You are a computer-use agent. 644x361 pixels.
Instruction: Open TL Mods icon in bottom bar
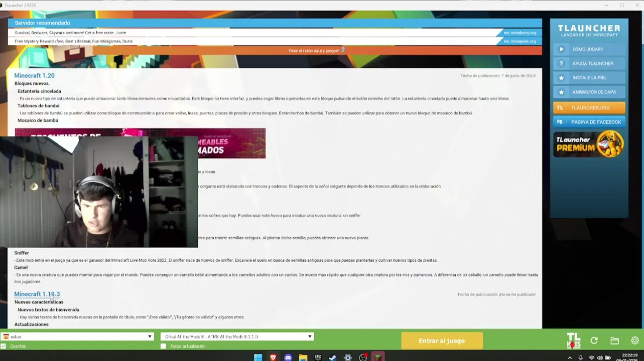[x=574, y=341]
